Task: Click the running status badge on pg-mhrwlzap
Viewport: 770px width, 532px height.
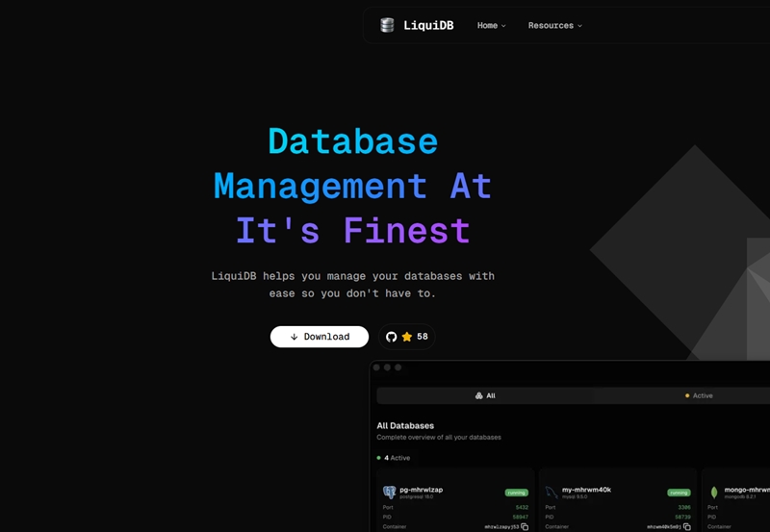Action: tap(517, 493)
